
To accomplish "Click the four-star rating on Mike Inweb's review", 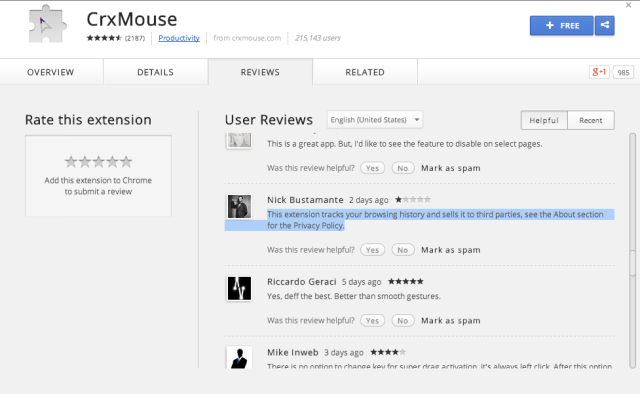I will click(388, 352).
